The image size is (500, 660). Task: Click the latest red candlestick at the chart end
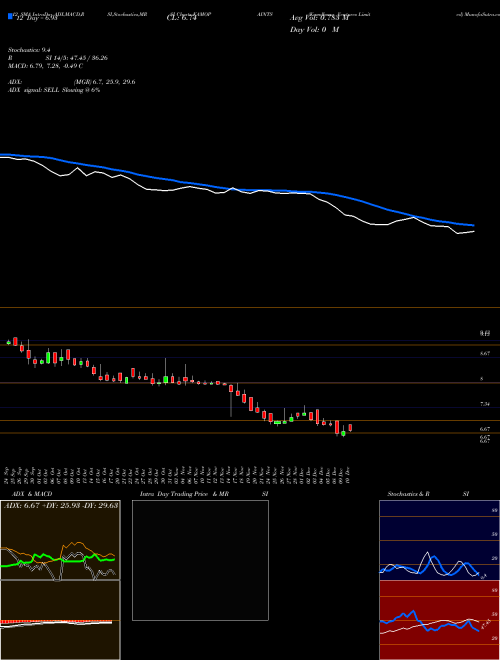coord(350,428)
